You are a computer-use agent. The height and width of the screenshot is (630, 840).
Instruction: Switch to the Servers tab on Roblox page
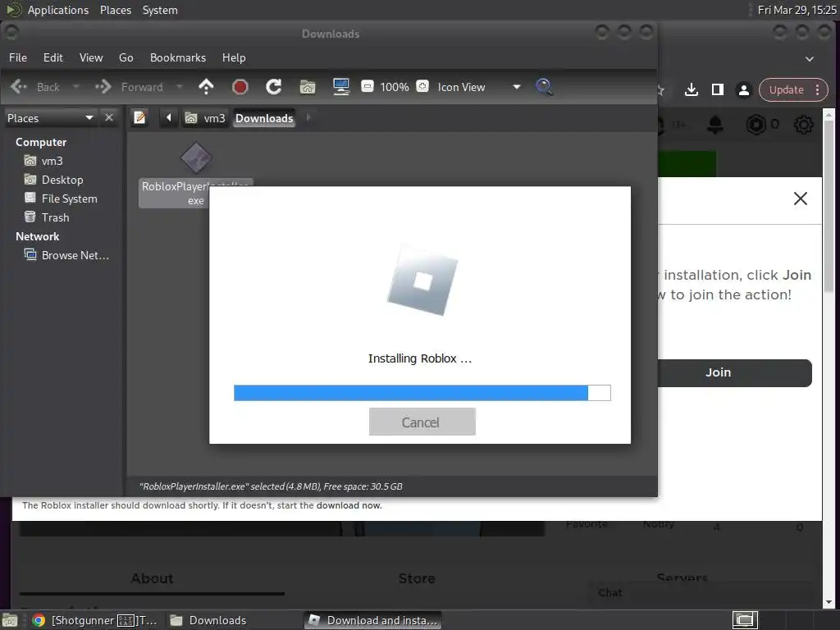click(x=682, y=578)
